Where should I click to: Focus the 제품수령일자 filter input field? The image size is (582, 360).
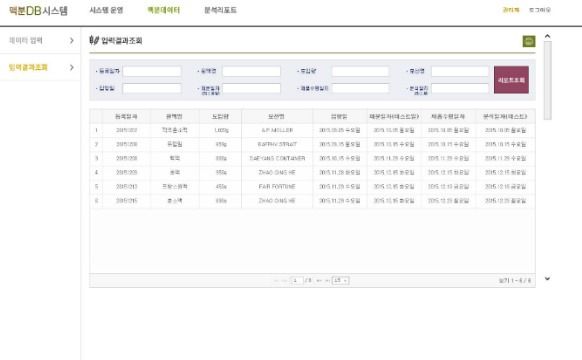(360, 88)
